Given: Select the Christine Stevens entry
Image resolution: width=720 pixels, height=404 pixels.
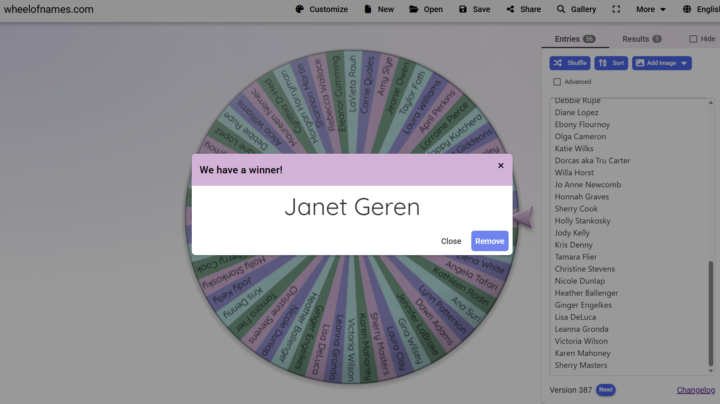Looking at the screenshot, I should tap(585, 269).
